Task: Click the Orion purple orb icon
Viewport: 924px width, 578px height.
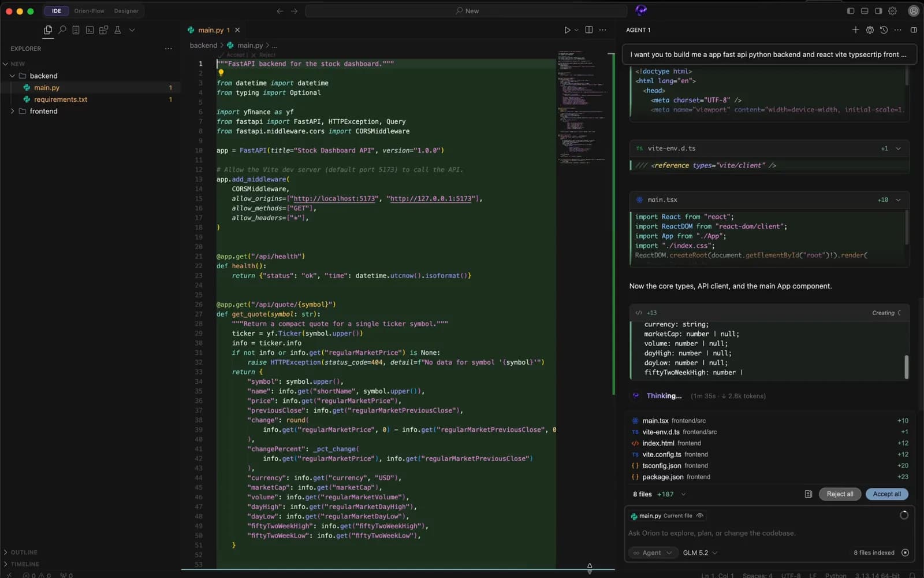Action: coord(641,10)
